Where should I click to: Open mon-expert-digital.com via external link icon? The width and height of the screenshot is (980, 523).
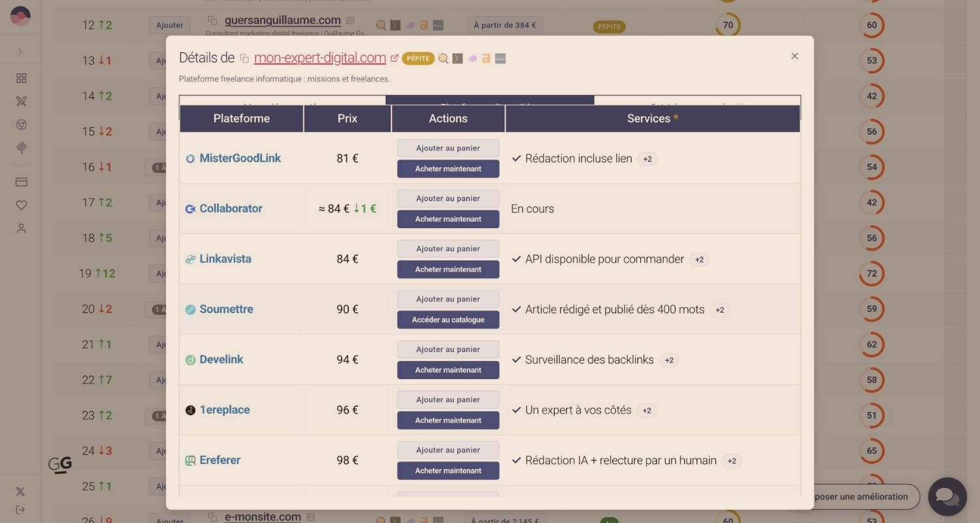[x=395, y=58]
